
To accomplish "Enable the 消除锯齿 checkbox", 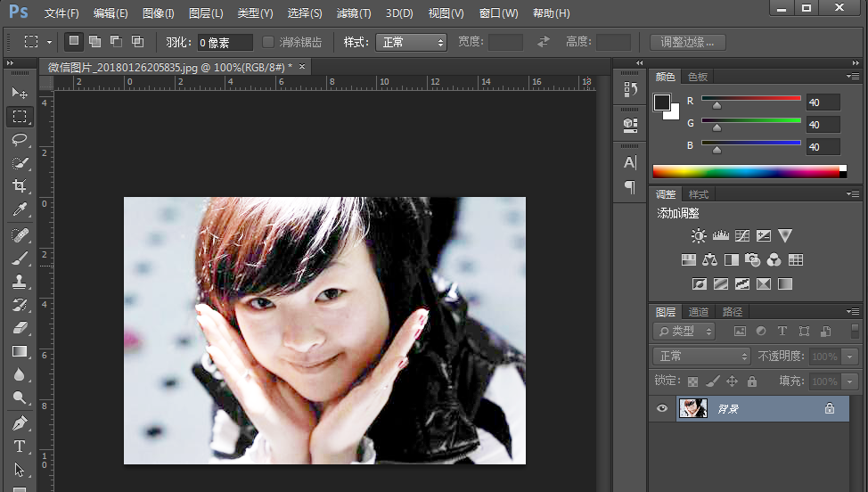I will (x=268, y=42).
